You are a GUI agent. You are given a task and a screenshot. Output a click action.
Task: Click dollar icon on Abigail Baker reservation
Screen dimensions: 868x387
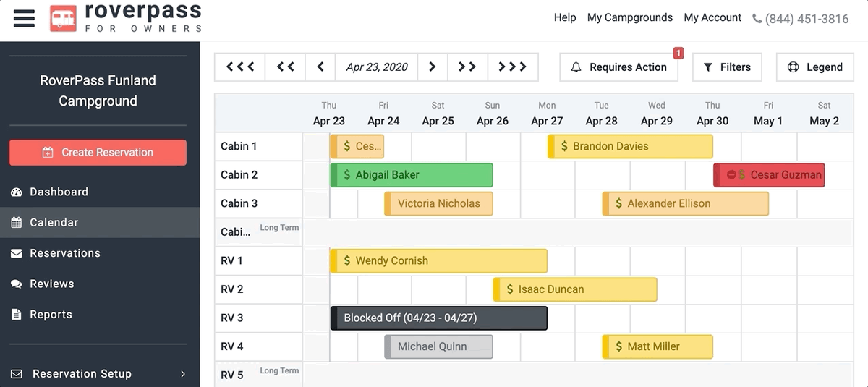click(x=347, y=174)
